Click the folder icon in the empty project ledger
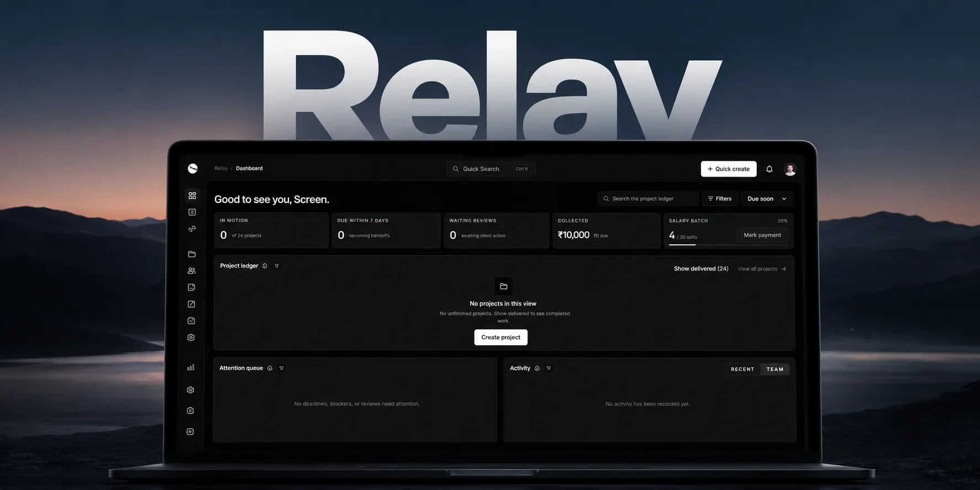Viewport: 980px width, 490px height. click(x=503, y=286)
